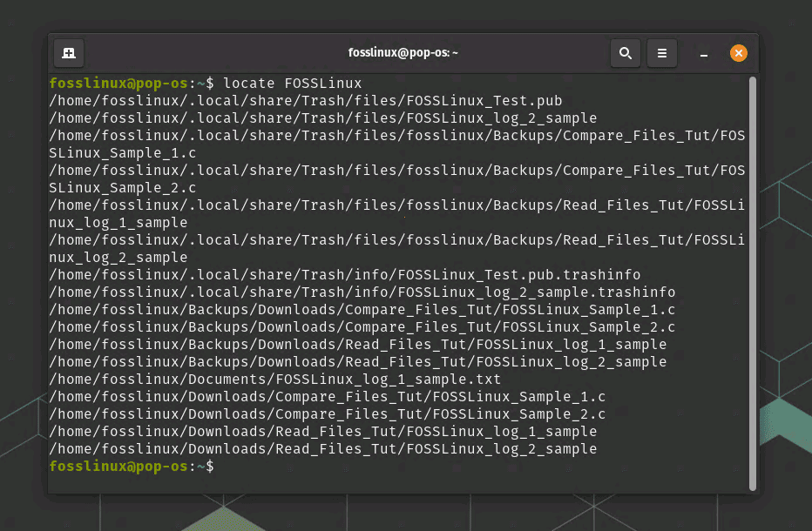812x531 pixels.
Task: Click the terminal scrollbar on the right
Action: 753,261
